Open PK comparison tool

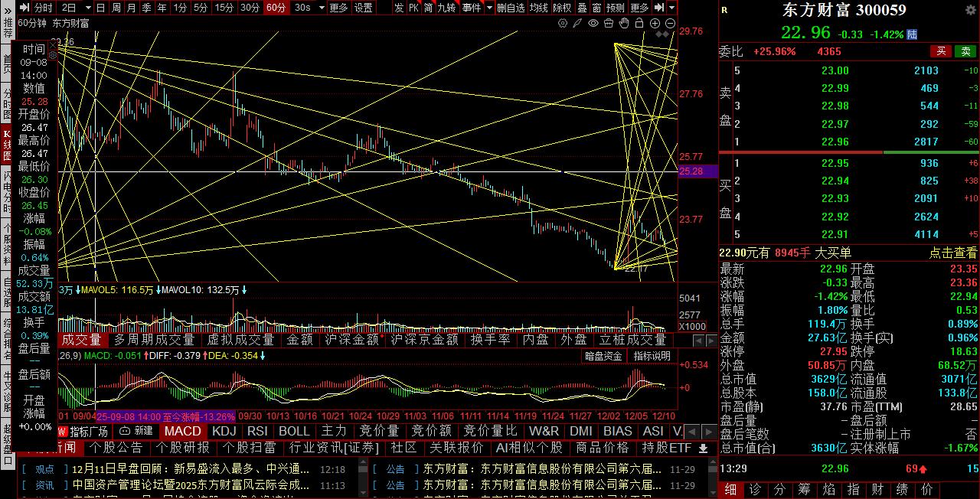click(x=413, y=8)
